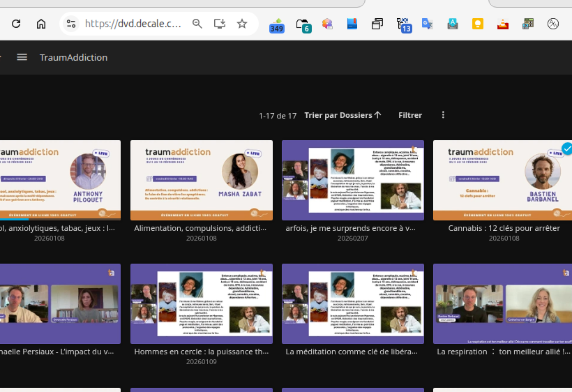Open the Masha Zabat video thumbnail

[201, 180]
